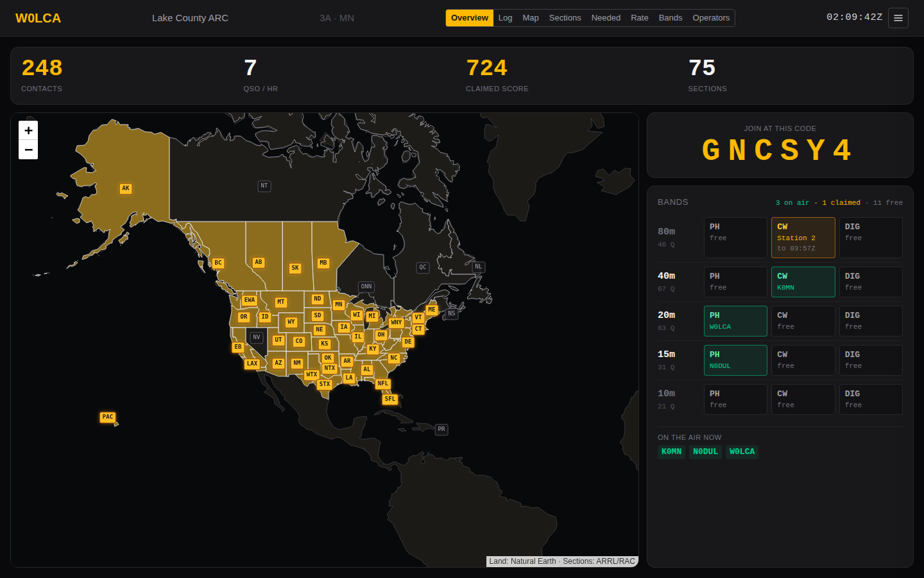Viewport: 924px width, 578px height.
Task: Zoom in on the map
Action: pyautogui.click(x=28, y=130)
